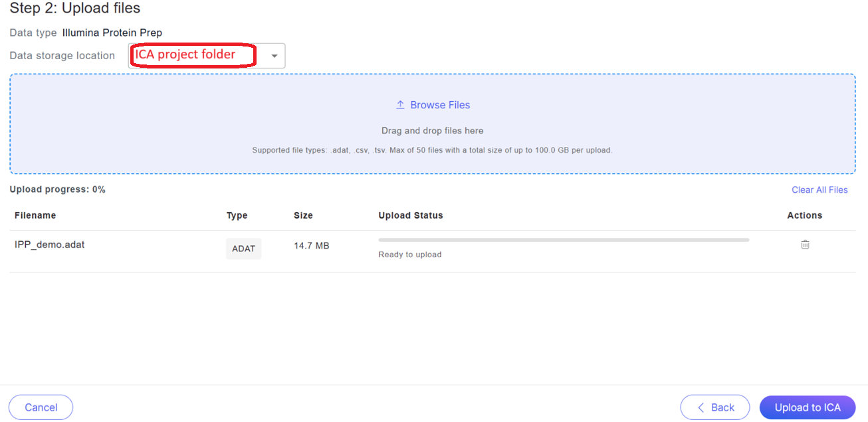The width and height of the screenshot is (868, 422).
Task: Click the Type column header
Action: click(x=237, y=215)
